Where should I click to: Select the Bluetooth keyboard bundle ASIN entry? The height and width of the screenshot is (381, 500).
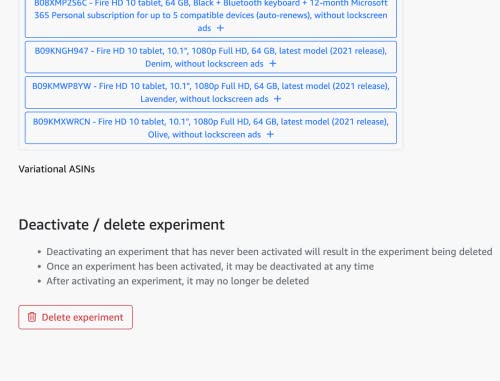click(x=211, y=17)
